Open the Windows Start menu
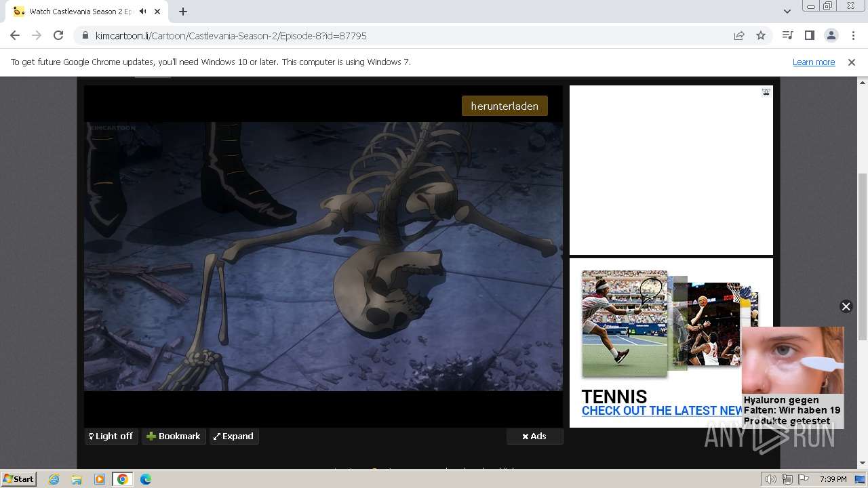The width and height of the screenshot is (868, 488). pyautogui.click(x=18, y=479)
